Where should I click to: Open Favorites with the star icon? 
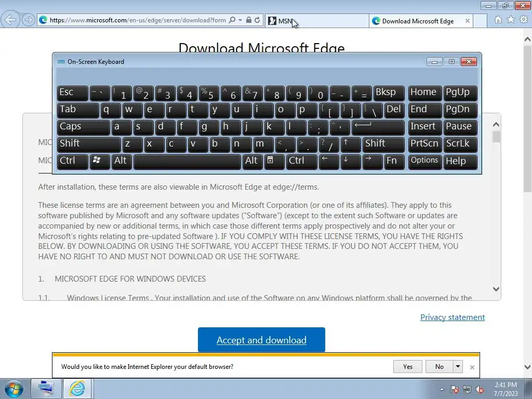click(511, 20)
